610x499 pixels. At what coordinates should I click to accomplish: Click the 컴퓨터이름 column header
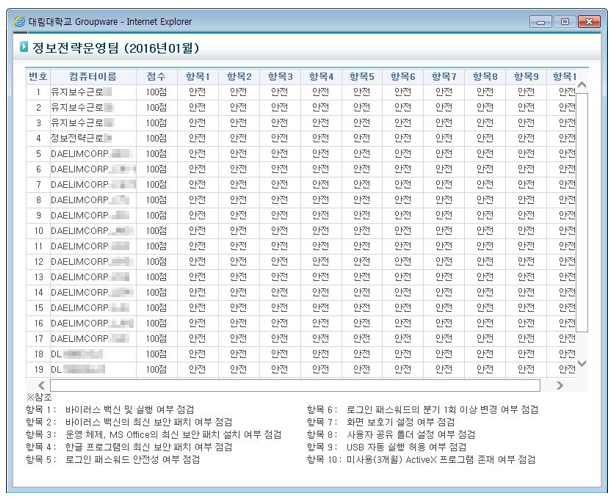point(93,76)
